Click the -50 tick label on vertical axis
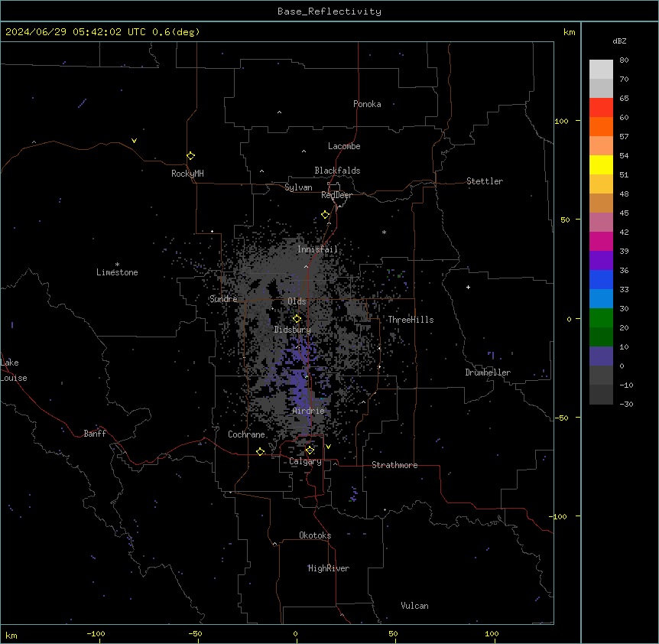Screen dimensions: 659x644 [x=561, y=418]
